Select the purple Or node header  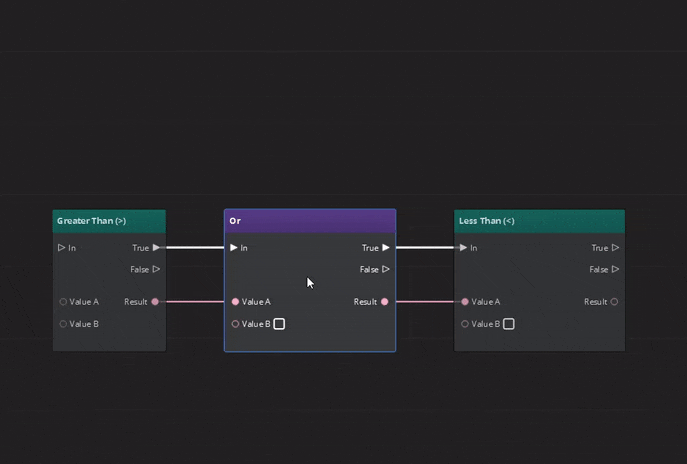point(310,221)
